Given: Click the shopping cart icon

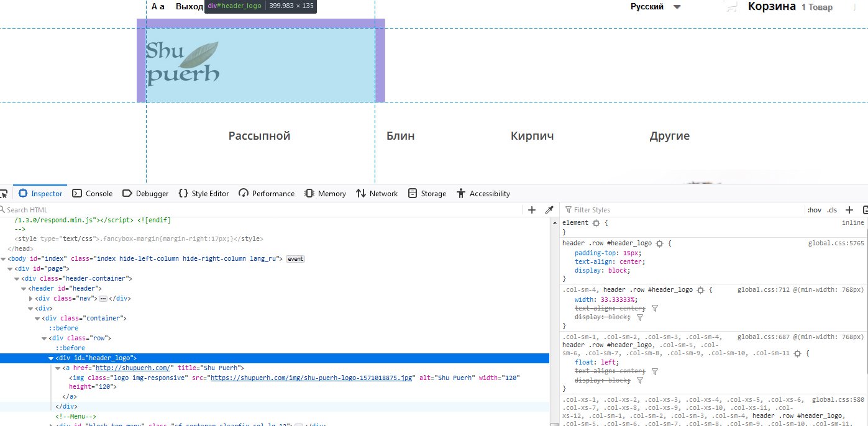Looking at the screenshot, I should 731,7.
